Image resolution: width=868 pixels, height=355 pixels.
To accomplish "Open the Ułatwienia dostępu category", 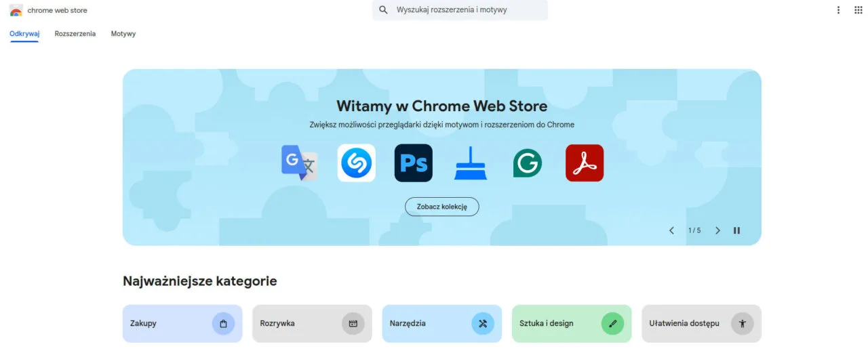I will tap(701, 323).
